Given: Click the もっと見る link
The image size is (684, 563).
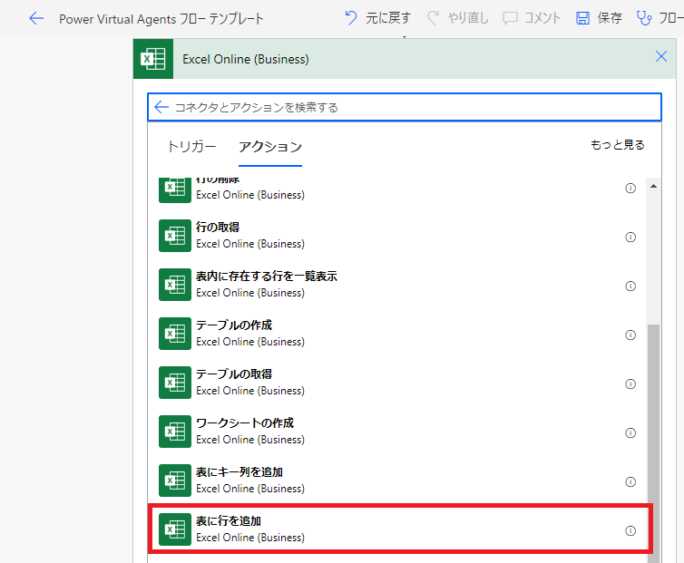Looking at the screenshot, I should (x=617, y=145).
